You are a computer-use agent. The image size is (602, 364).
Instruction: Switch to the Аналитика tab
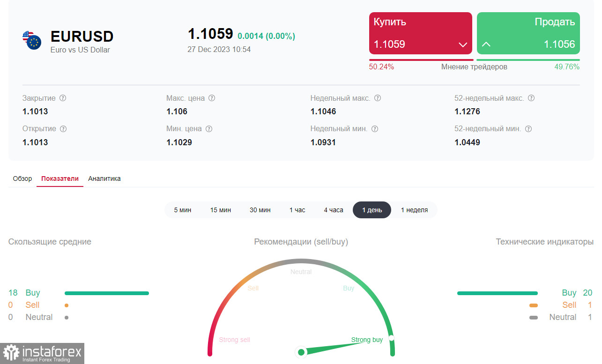pyautogui.click(x=104, y=178)
